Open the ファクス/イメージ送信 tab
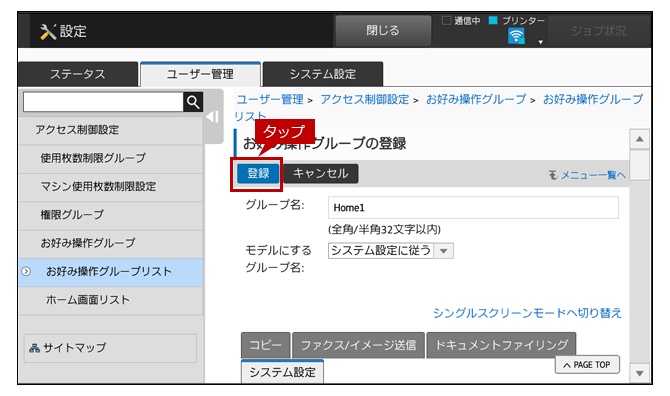This screenshot has width=670, height=396. [x=358, y=345]
